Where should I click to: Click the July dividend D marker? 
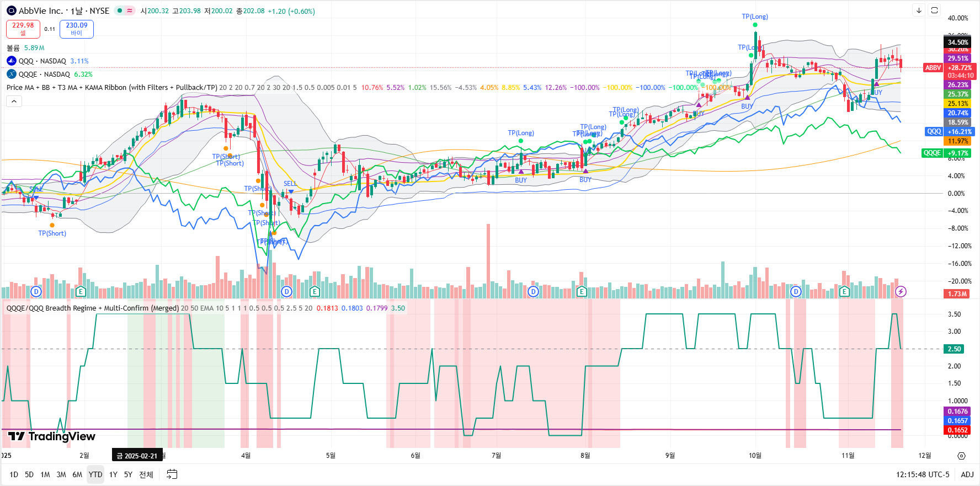[533, 291]
